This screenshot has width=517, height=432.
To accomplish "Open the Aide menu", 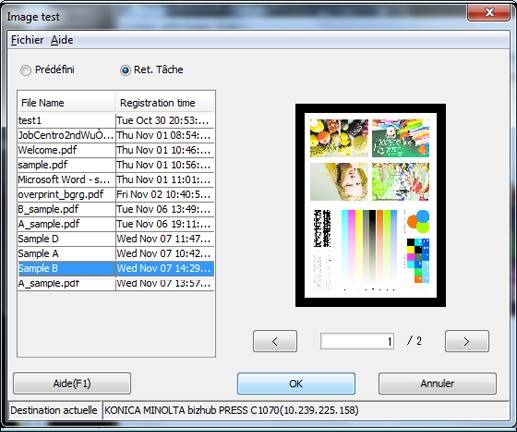I will [x=62, y=40].
